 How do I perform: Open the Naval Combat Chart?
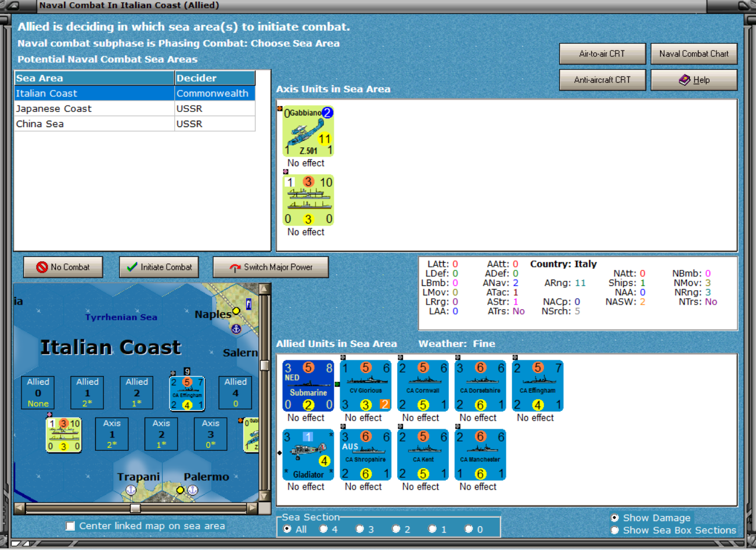[694, 53]
